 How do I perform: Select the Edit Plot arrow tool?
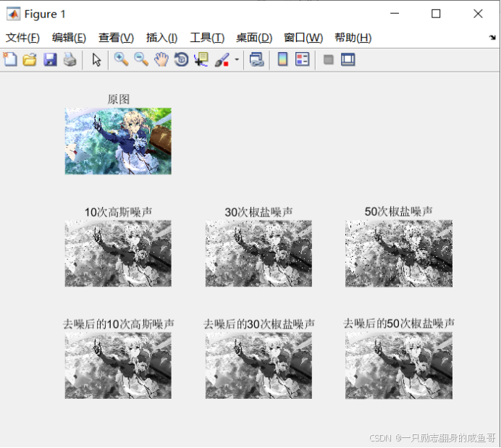96,60
